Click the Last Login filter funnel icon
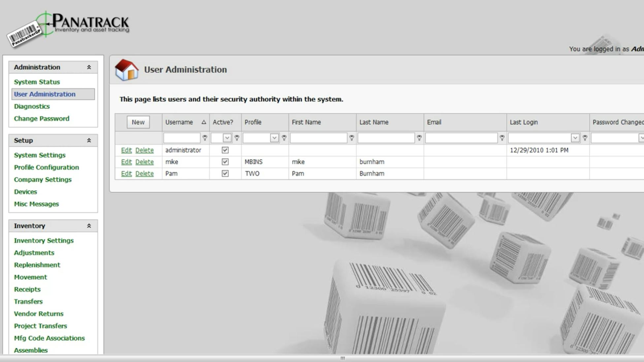 [585, 138]
